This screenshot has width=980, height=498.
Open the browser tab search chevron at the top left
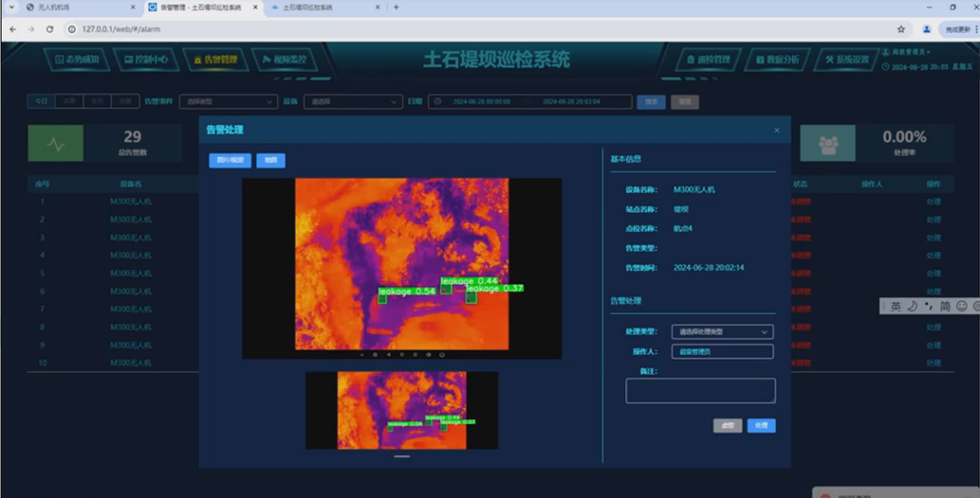[x=11, y=7]
